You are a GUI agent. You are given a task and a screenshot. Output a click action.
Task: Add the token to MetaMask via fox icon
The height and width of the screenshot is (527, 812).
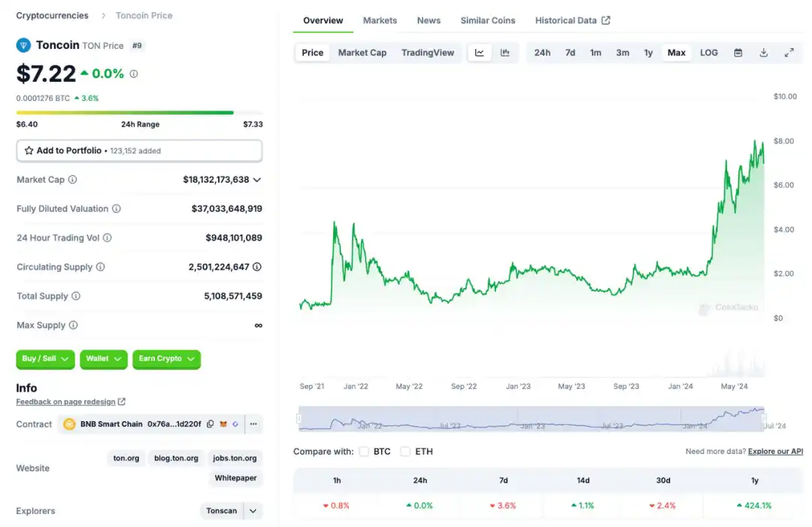(x=223, y=424)
